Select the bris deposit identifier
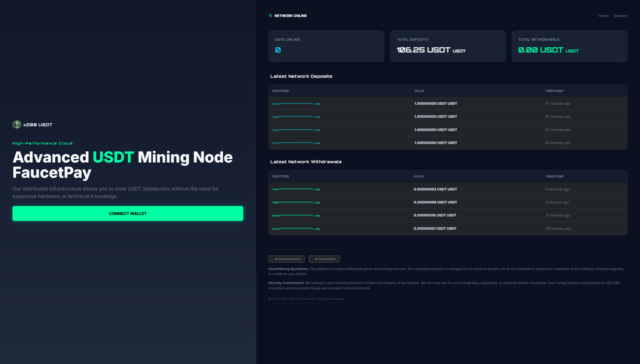The width and height of the screenshot is (640, 364). point(296,143)
